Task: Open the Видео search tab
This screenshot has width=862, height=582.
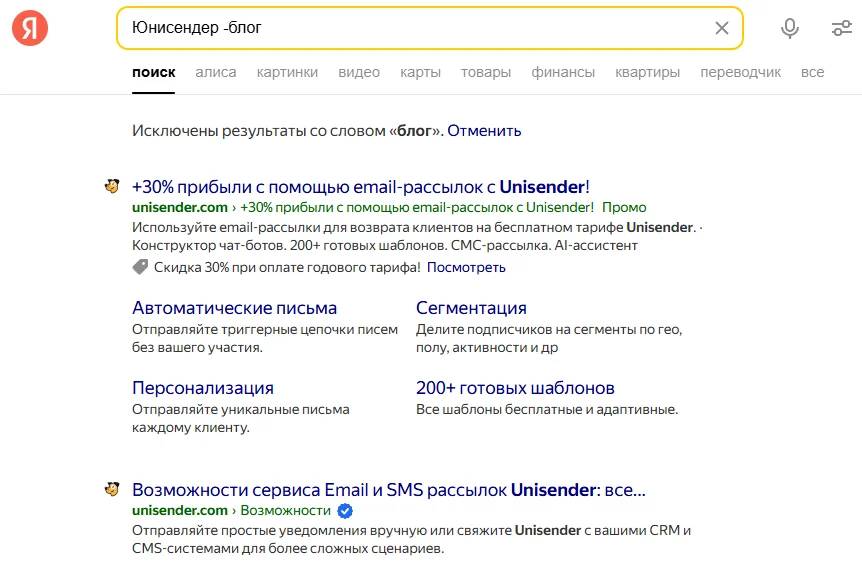Action: (359, 72)
